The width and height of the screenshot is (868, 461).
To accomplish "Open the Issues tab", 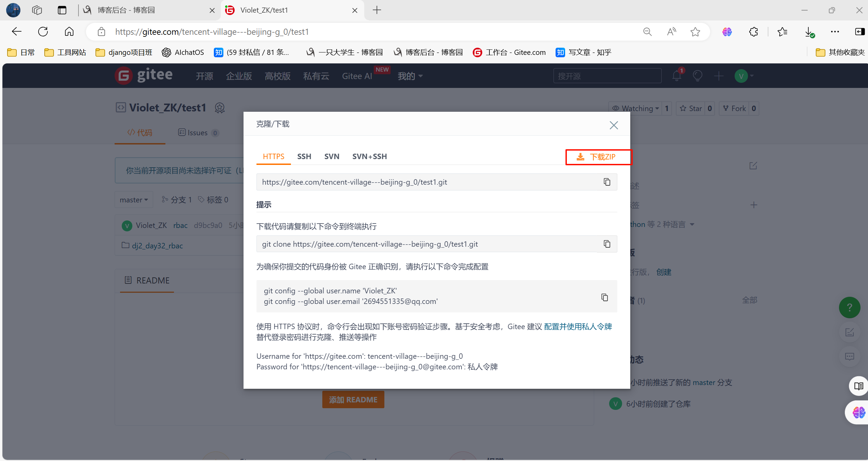I will (x=198, y=133).
